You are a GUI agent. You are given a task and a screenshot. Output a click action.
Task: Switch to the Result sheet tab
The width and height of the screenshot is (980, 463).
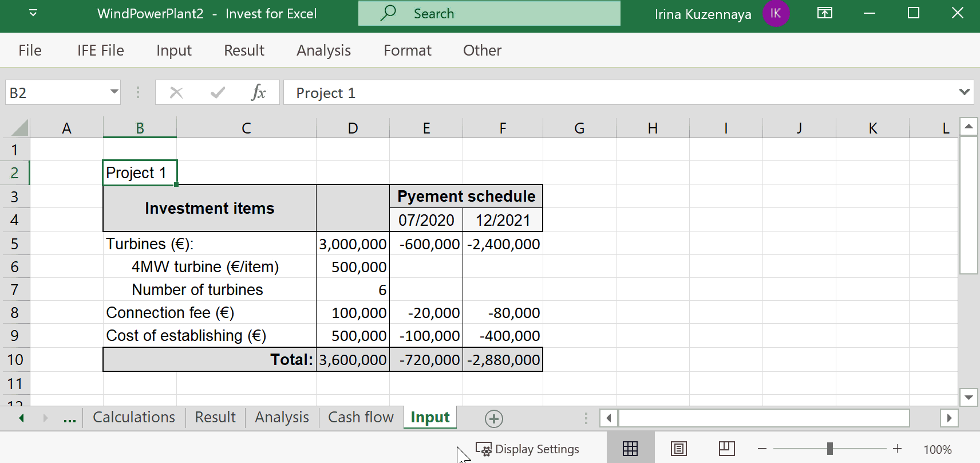[x=215, y=417]
